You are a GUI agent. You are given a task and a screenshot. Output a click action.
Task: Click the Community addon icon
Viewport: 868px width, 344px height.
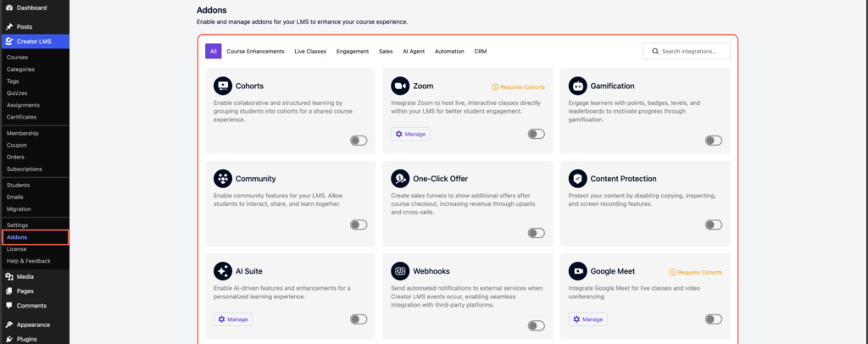[222, 179]
